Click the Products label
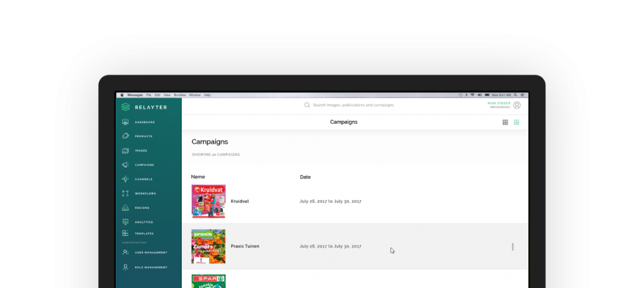Image resolution: width=644 pixels, height=288 pixels. click(x=144, y=136)
